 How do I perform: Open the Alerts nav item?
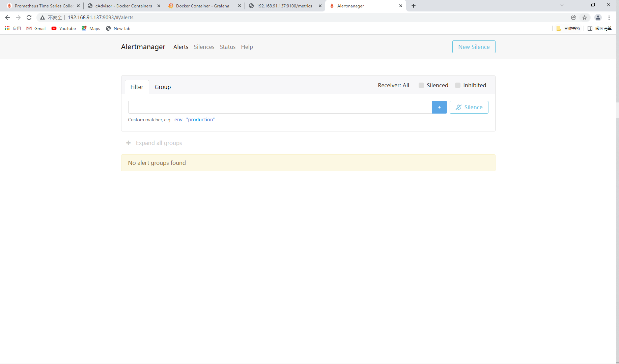[x=181, y=47]
